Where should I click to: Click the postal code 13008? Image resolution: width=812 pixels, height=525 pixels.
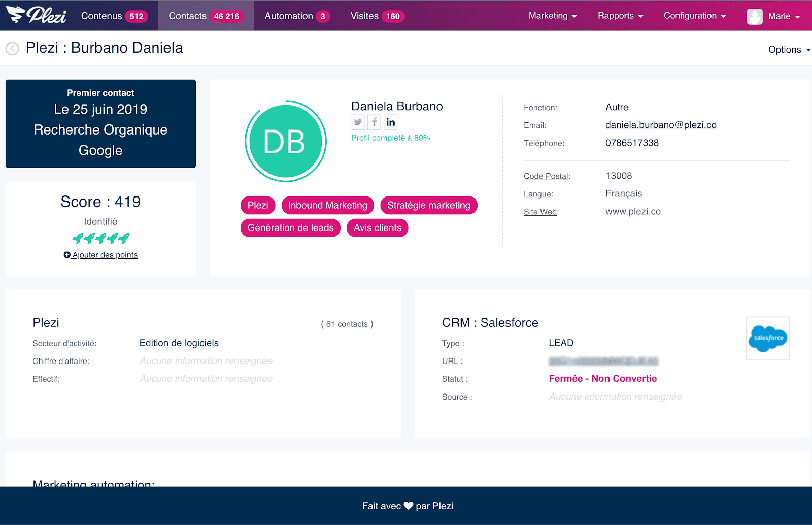coord(619,176)
